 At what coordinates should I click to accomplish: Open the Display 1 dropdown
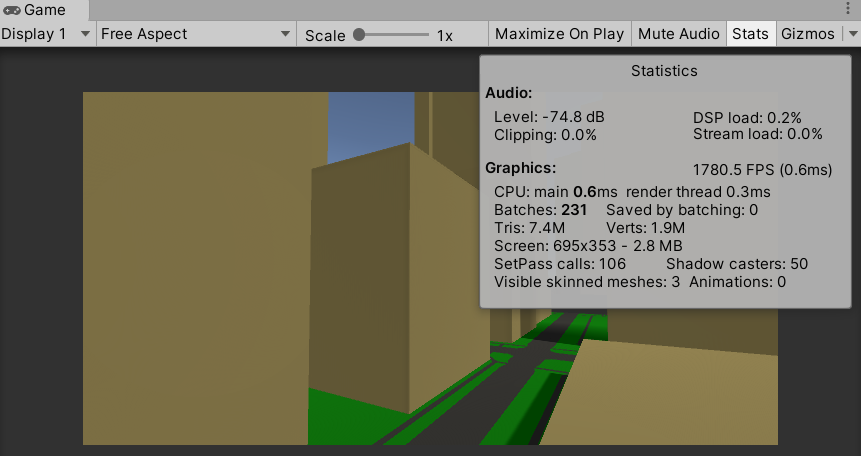tap(47, 34)
